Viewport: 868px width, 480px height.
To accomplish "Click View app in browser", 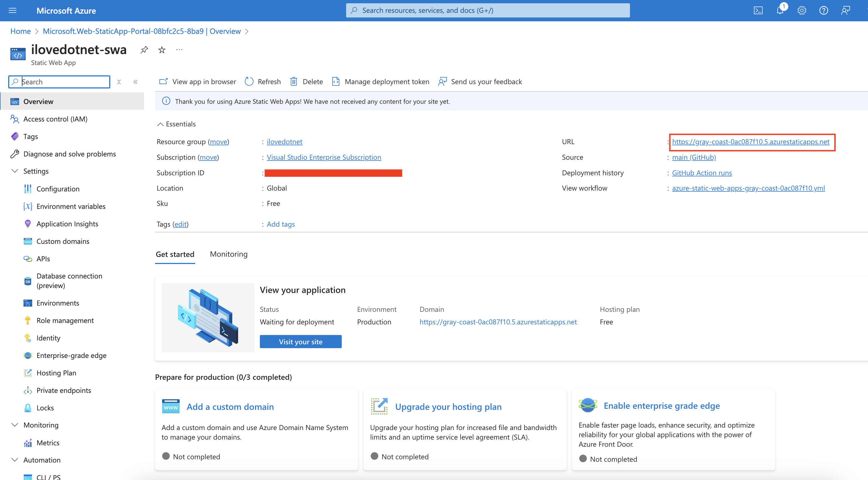I will [197, 82].
